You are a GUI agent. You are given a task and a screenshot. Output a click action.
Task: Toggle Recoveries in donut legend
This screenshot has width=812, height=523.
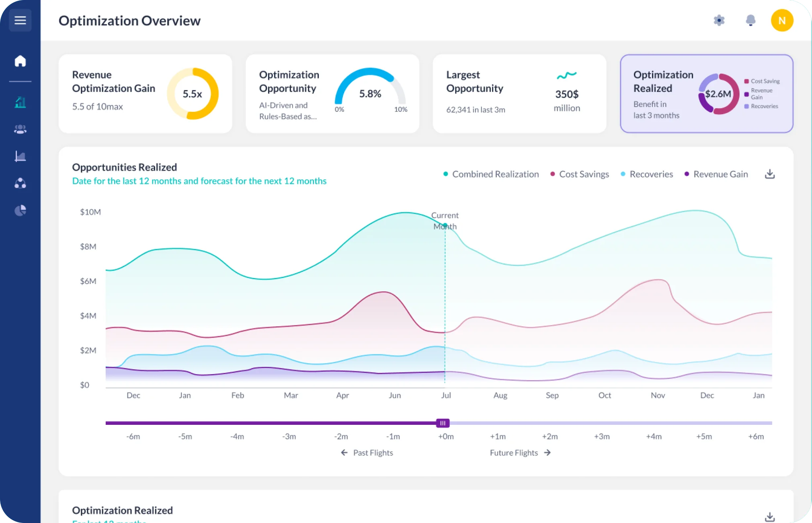click(761, 106)
